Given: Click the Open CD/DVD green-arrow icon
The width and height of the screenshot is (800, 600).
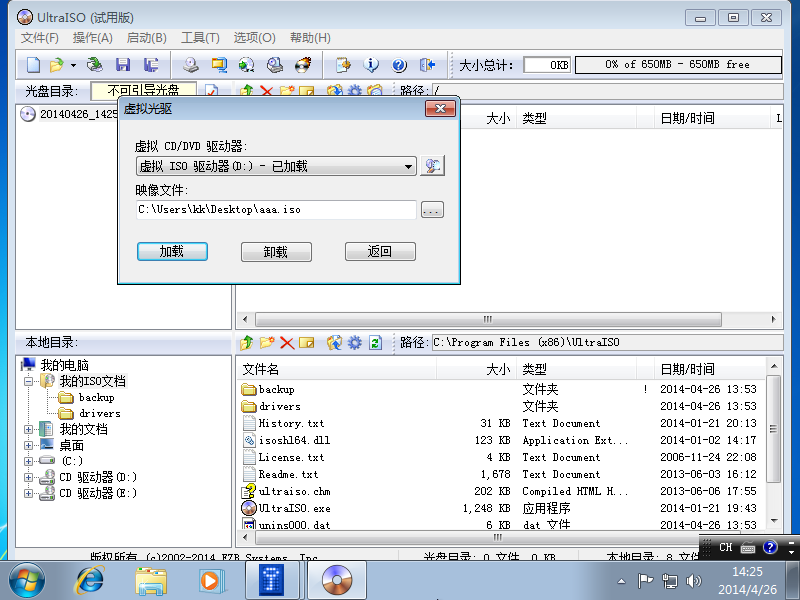Looking at the screenshot, I should point(95,65).
